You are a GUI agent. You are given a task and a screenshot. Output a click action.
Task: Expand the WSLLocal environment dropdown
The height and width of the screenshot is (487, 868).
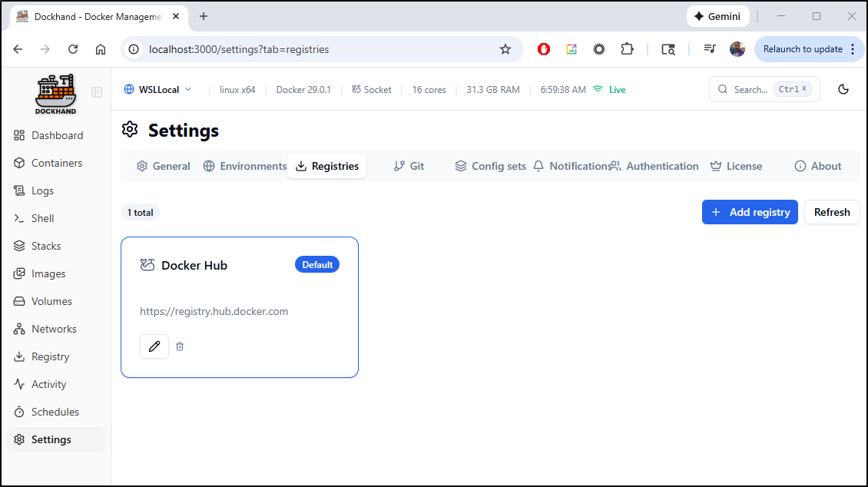(x=158, y=89)
